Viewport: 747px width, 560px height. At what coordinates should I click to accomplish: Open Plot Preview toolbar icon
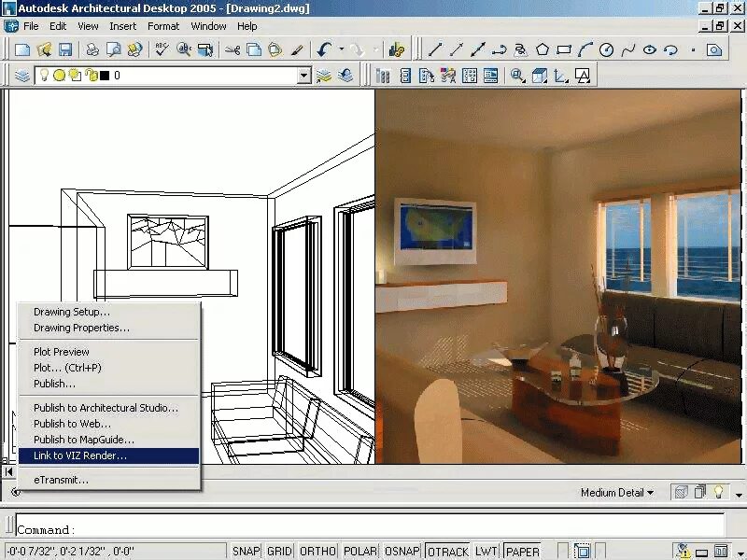pyautogui.click(x=114, y=49)
